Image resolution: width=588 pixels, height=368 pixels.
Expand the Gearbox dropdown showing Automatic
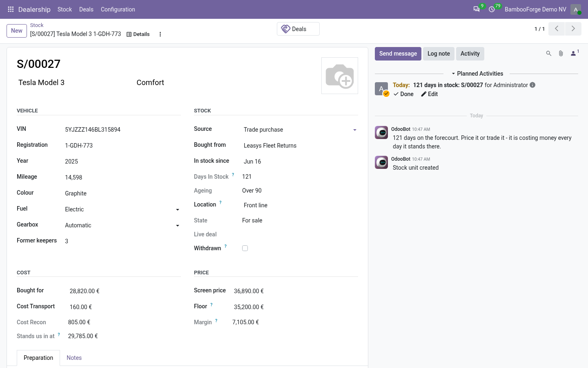122,225
